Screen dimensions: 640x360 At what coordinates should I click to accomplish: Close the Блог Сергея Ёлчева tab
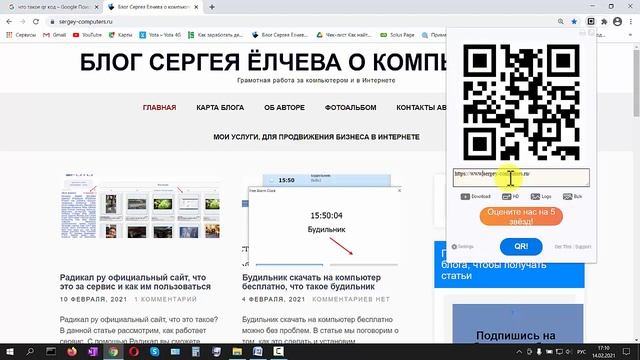point(196,7)
